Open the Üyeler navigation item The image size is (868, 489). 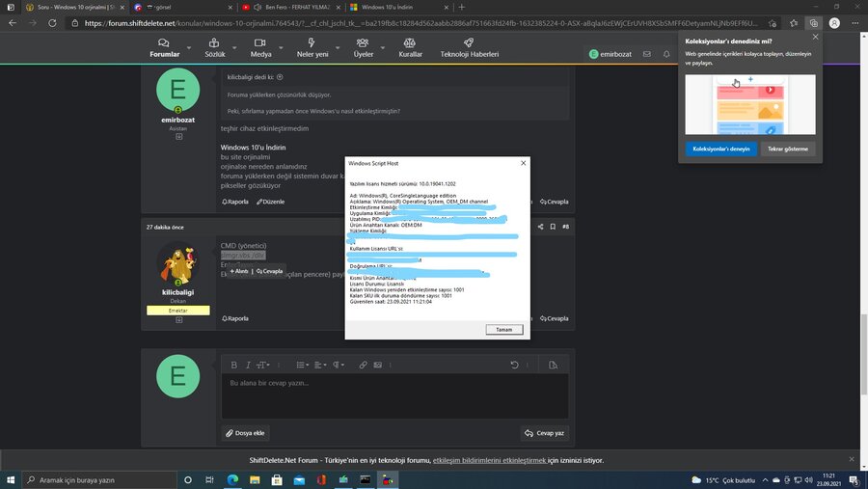tap(364, 48)
